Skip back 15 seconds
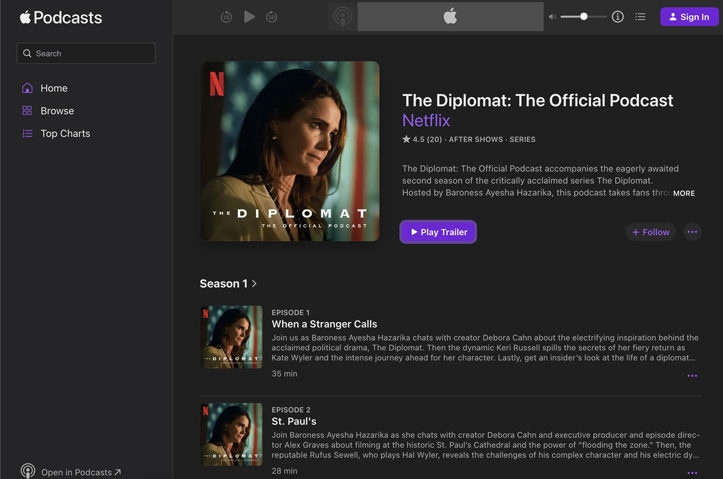This screenshot has height=479, width=723. coord(226,17)
